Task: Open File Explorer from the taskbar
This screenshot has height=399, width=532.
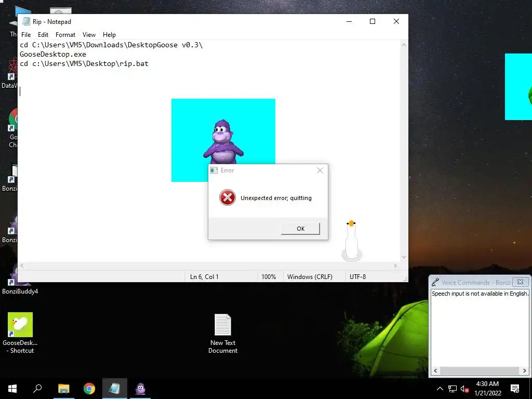Action: click(63, 389)
